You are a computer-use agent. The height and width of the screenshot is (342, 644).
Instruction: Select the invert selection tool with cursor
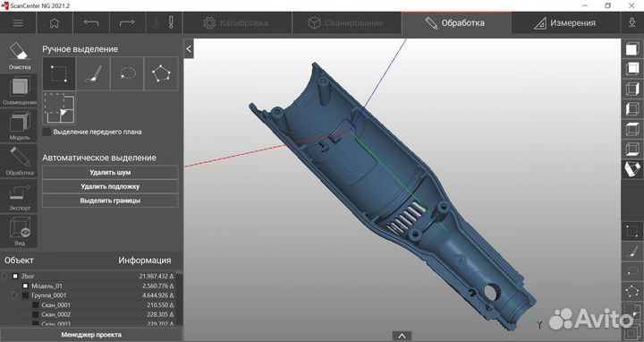pos(59,108)
